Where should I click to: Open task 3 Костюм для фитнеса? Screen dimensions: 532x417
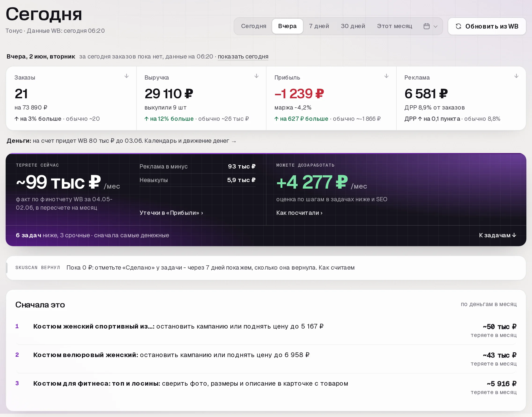(x=266, y=388)
